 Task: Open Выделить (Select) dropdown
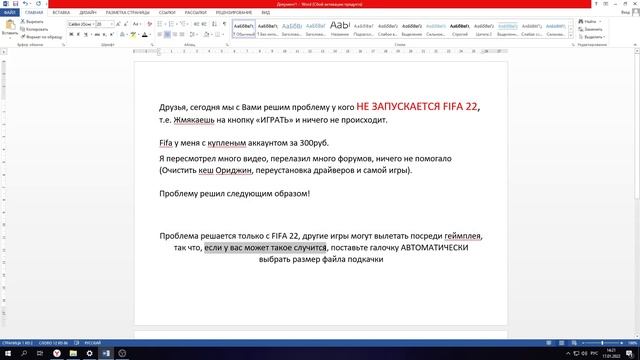pyautogui.click(x=592, y=37)
